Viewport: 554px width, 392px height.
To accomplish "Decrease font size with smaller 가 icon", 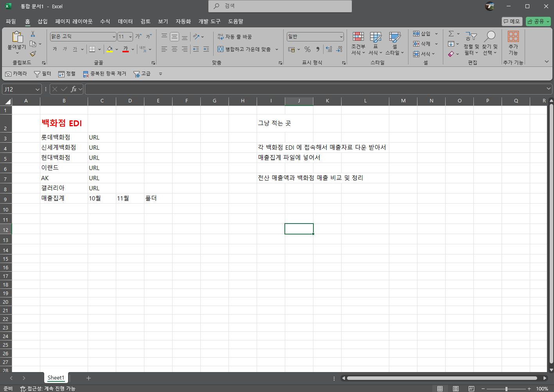I will [149, 36].
